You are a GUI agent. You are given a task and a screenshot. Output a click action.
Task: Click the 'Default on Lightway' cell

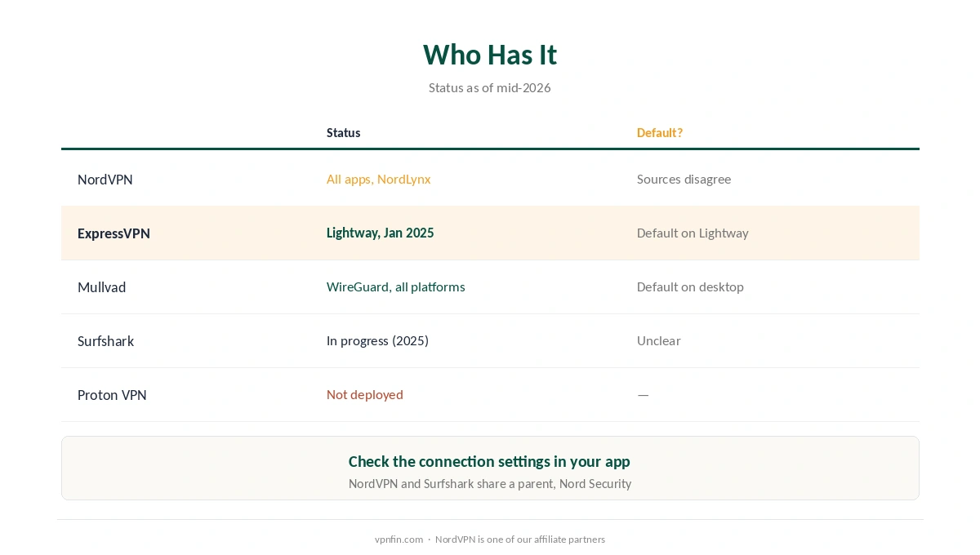point(693,233)
